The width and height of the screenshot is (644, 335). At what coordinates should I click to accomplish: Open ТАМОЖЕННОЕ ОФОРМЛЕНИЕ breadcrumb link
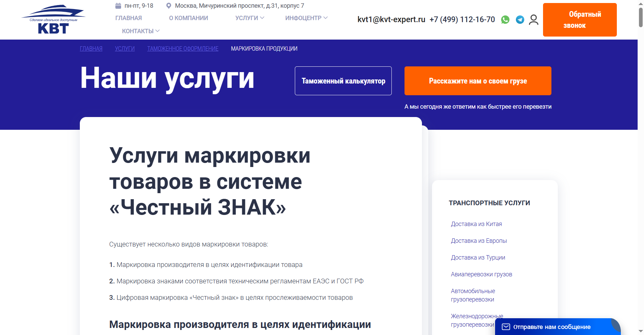[x=182, y=48]
